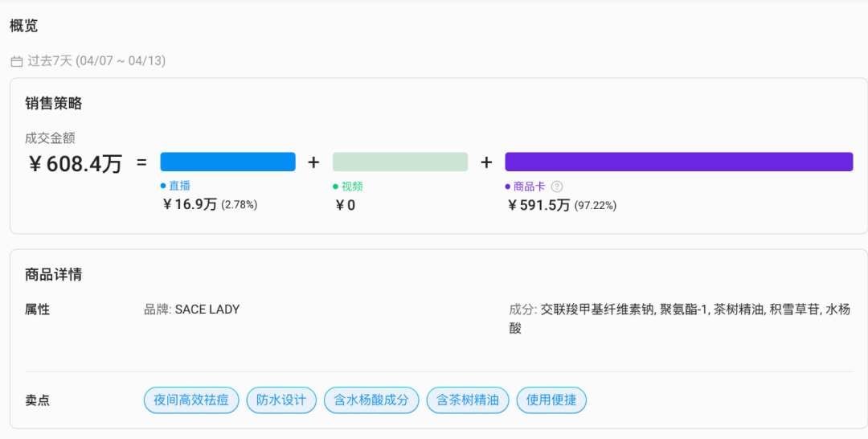Select the 含水杨酸成分 tag

[x=371, y=400]
